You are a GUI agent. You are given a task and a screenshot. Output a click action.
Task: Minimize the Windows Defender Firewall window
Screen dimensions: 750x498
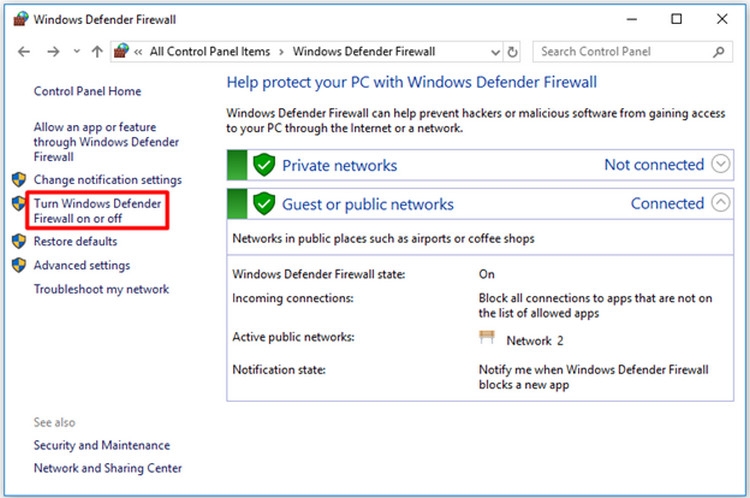632,19
